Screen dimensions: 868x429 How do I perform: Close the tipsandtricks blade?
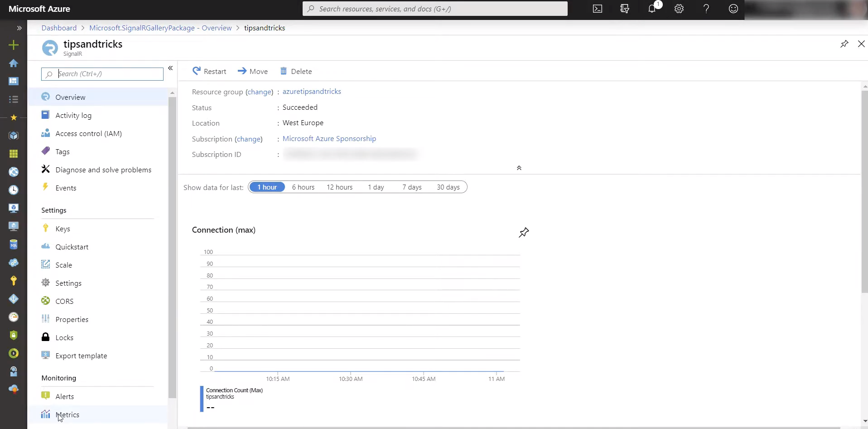tap(861, 44)
